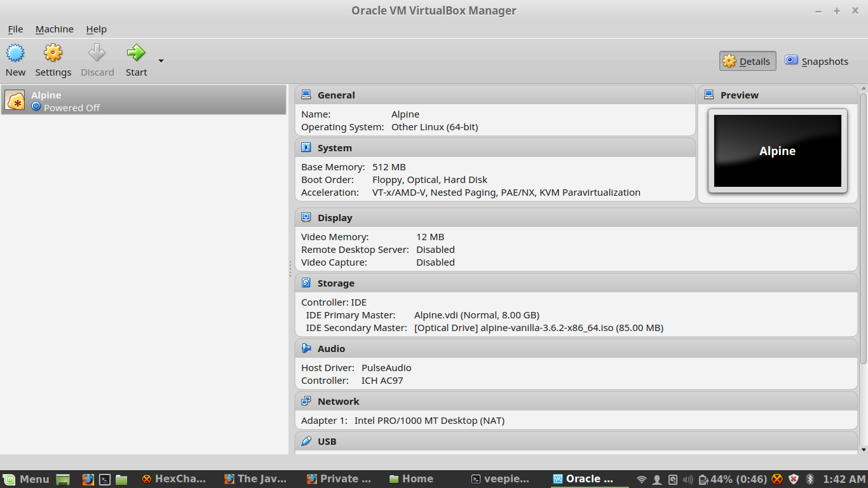The height and width of the screenshot is (488, 868).
Task: Switch to the Home folder window
Action: [411, 479]
